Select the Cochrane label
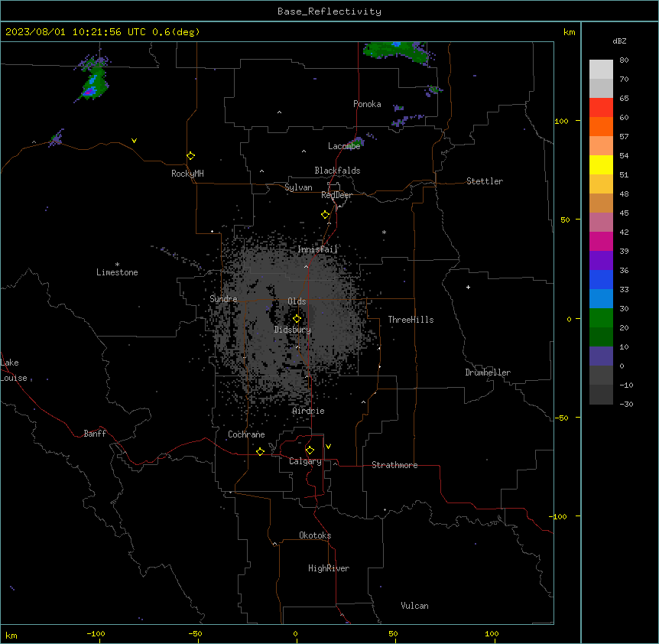Viewport: 659px width, 644px height. [246, 434]
